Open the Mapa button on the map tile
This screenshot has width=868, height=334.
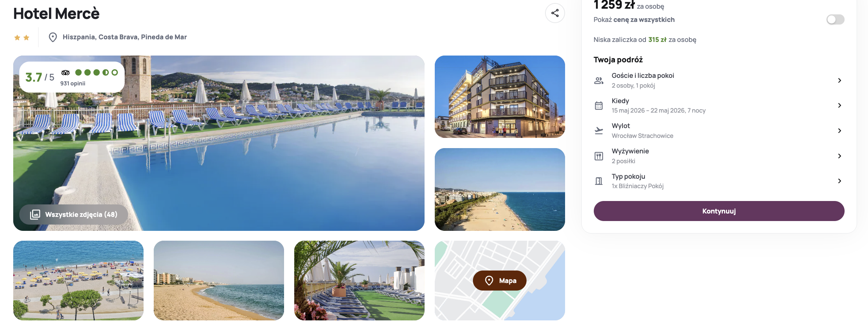[x=499, y=280]
